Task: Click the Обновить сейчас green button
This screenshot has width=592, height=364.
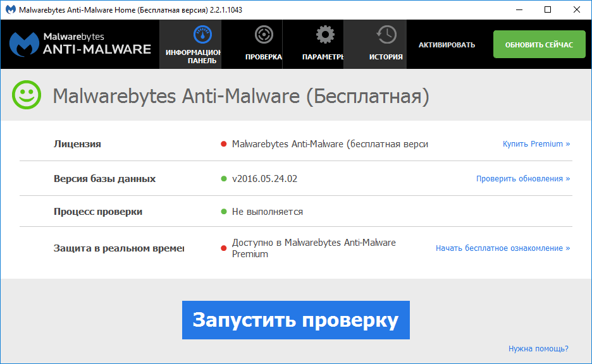Action: [x=539, y=44]
